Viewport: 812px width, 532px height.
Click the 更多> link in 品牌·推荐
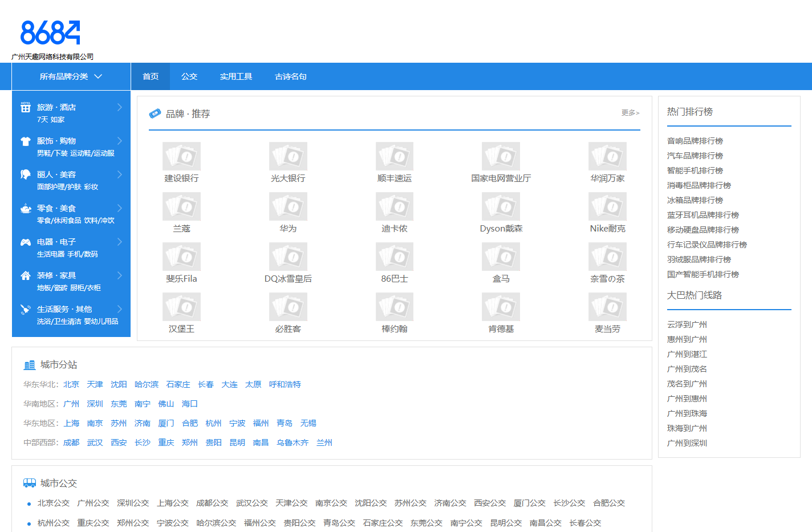631,113
